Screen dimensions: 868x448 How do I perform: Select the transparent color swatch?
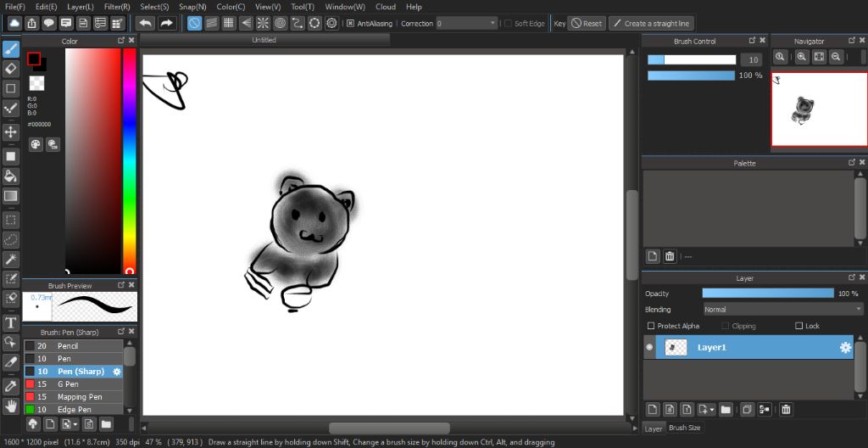click(36, 84)
